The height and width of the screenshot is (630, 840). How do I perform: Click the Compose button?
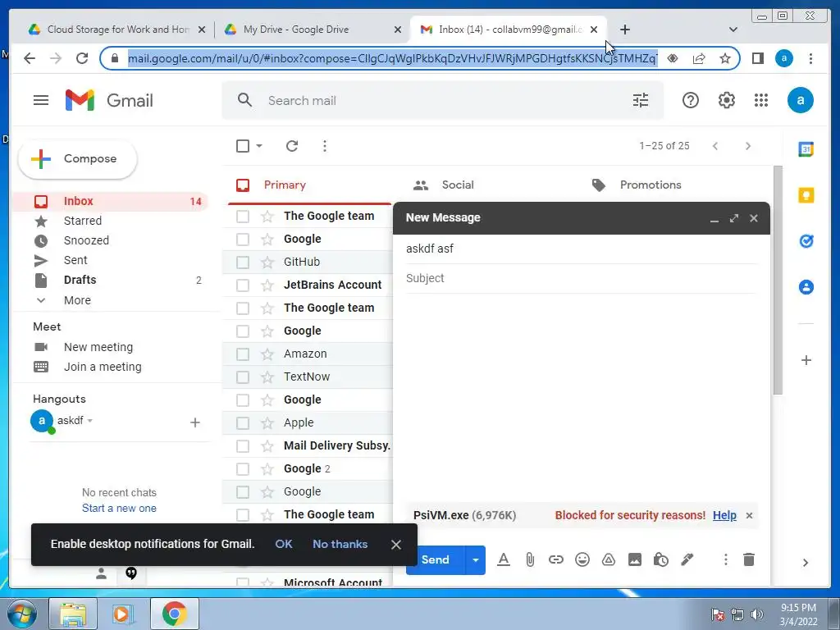pos(78,159)
